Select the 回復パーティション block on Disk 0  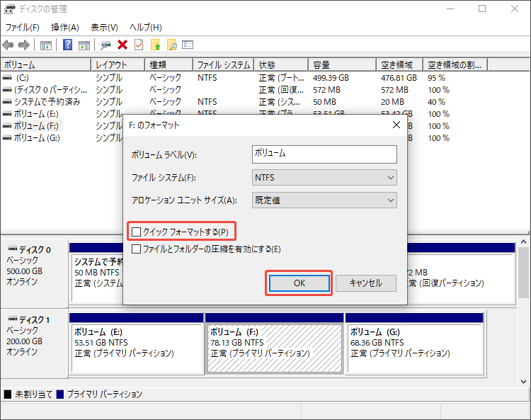(461, 273)
